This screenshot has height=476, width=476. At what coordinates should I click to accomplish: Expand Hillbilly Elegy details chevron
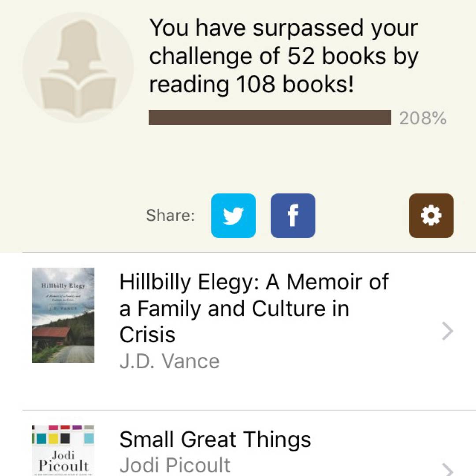[447, 331]
